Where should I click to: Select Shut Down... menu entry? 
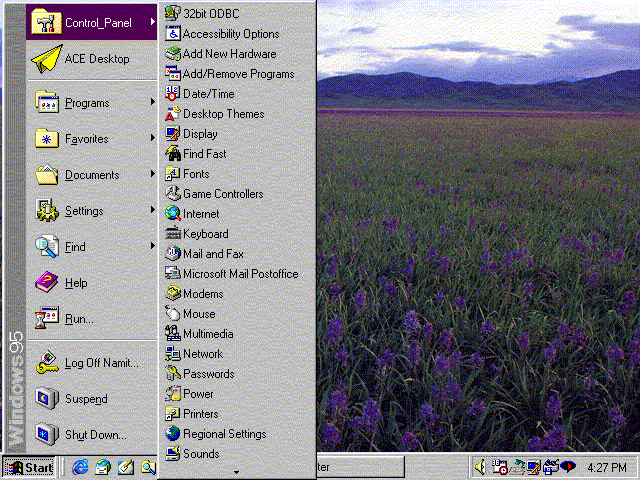[92, 435]
